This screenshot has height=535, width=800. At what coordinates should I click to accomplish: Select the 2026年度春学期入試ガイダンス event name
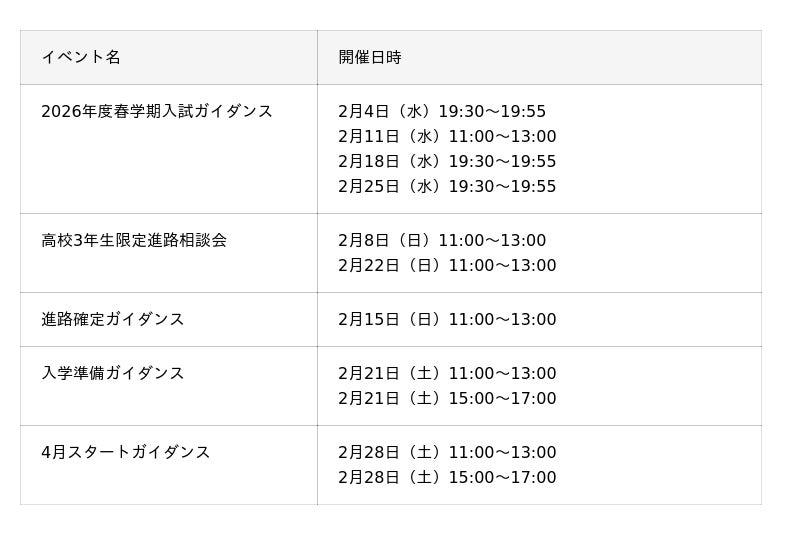click(x=157, y=111)
